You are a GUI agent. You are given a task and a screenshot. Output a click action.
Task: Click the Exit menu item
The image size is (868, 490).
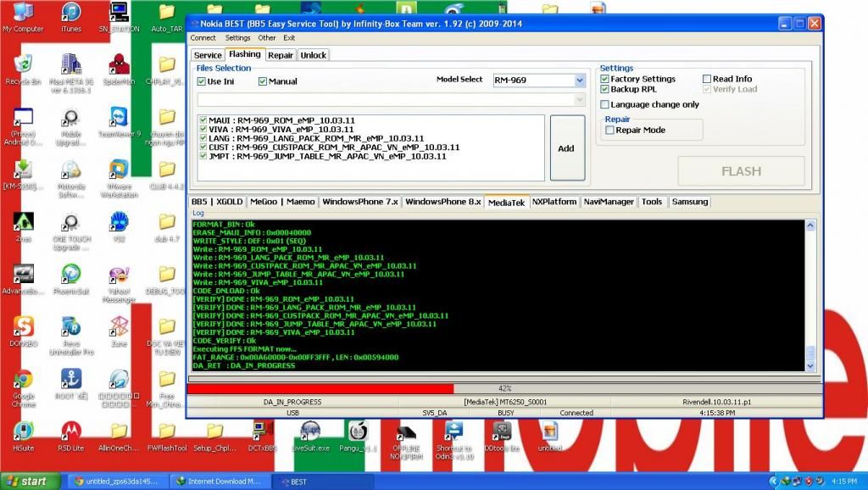pos(289,38)
